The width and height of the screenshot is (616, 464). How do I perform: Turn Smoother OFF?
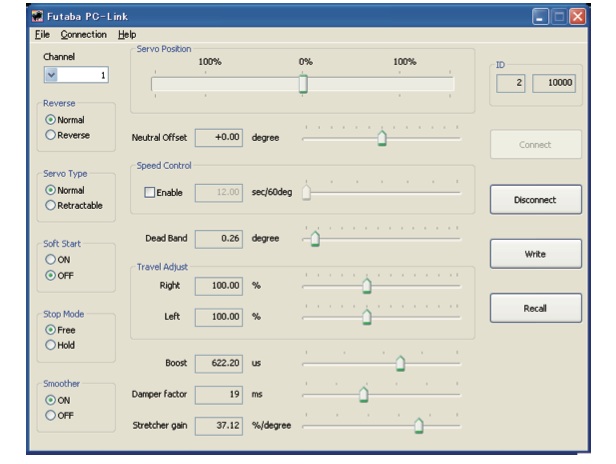pos(50,415)
